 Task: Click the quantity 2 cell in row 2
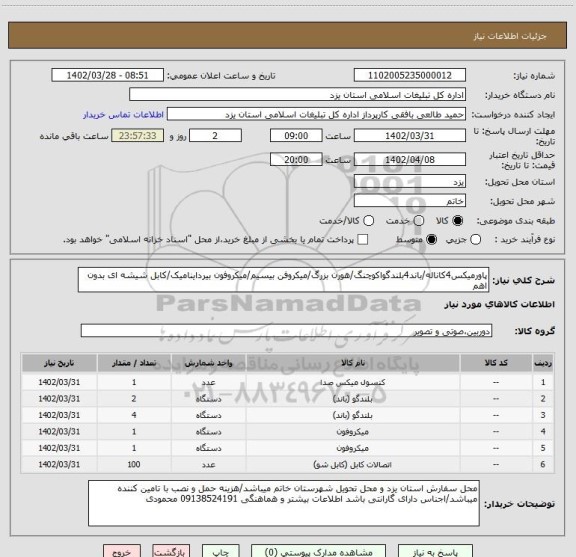click(x=134, y=399)
